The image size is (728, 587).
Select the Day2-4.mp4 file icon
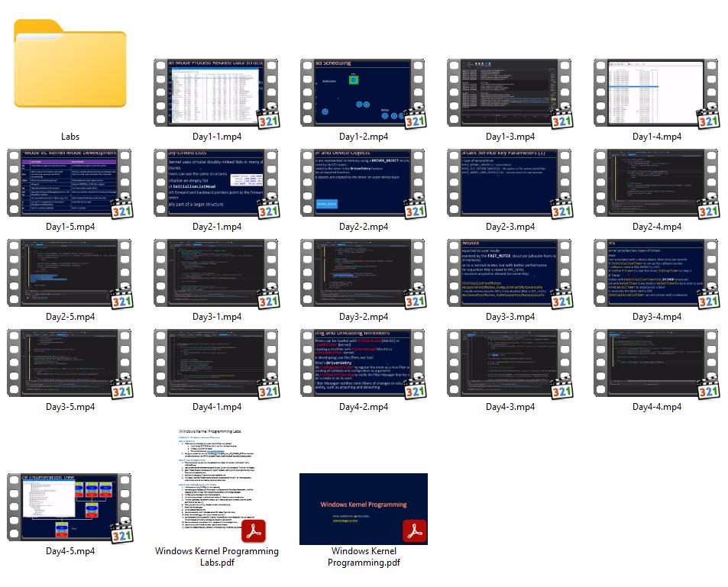click(656, 183)
